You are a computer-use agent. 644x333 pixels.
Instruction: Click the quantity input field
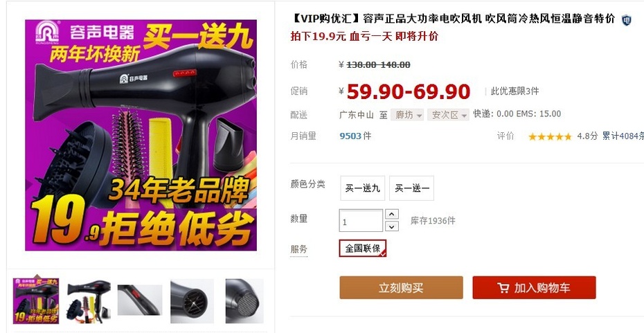pos(361,221)
